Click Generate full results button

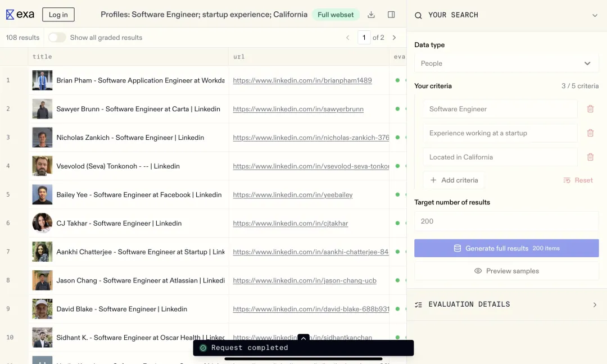tap(506, 248)
